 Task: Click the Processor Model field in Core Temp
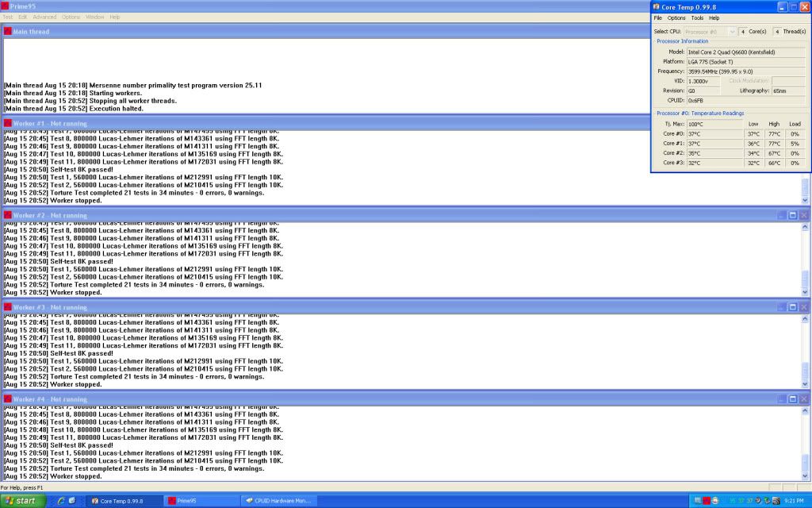[x=745, y=52]
